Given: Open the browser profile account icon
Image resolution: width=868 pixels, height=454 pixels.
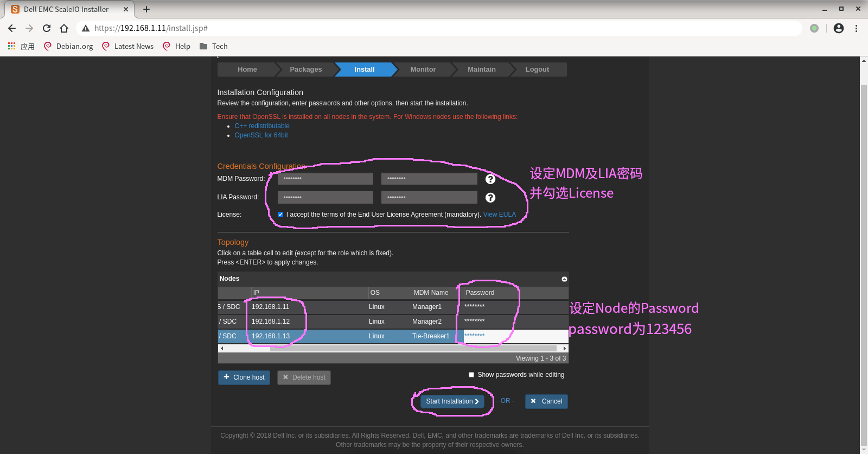Looking at the screenshot, I should (x=839, y=28).
